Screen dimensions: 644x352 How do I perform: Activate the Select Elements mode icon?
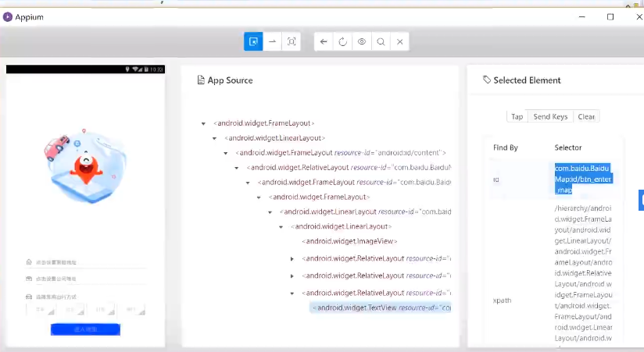pyautogui.click(x=253, y=41)
